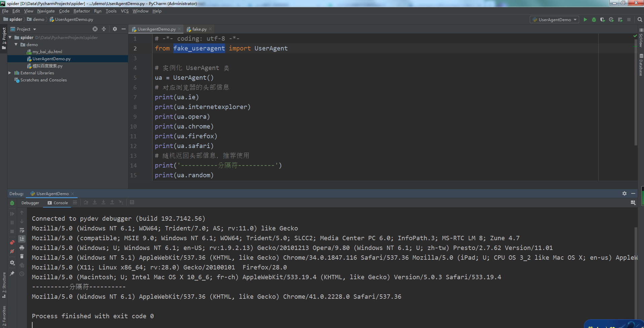644x328 pixels.
Task: Click Pause Program icon in debug sidebar
Action: pos(12,222)
